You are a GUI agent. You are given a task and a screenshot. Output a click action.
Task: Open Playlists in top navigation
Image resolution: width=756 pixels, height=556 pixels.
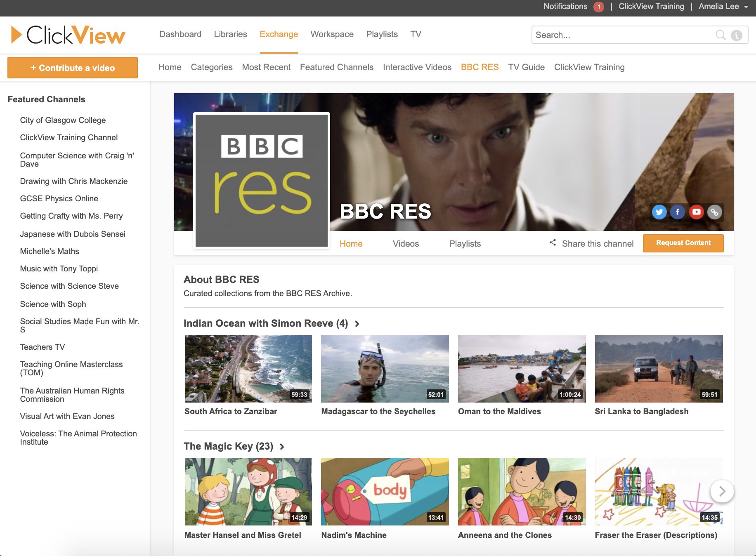(x=382, y=34)
